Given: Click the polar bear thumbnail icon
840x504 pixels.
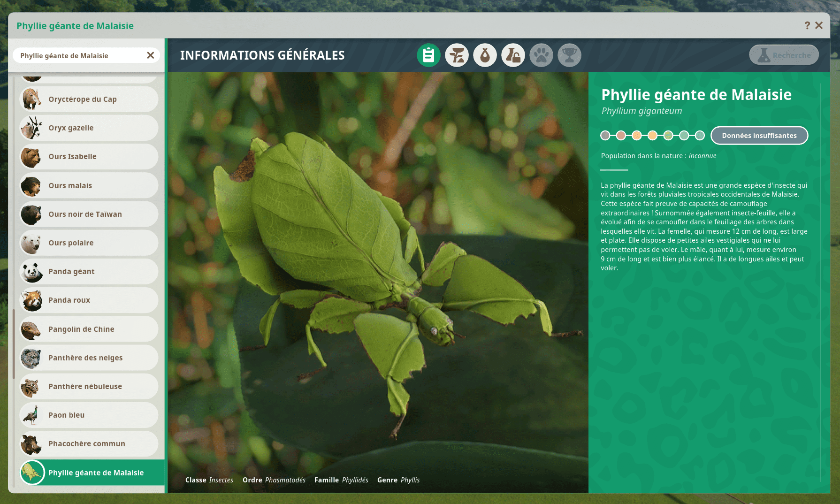Looking at the screenshot, I should tap(31, 243).
